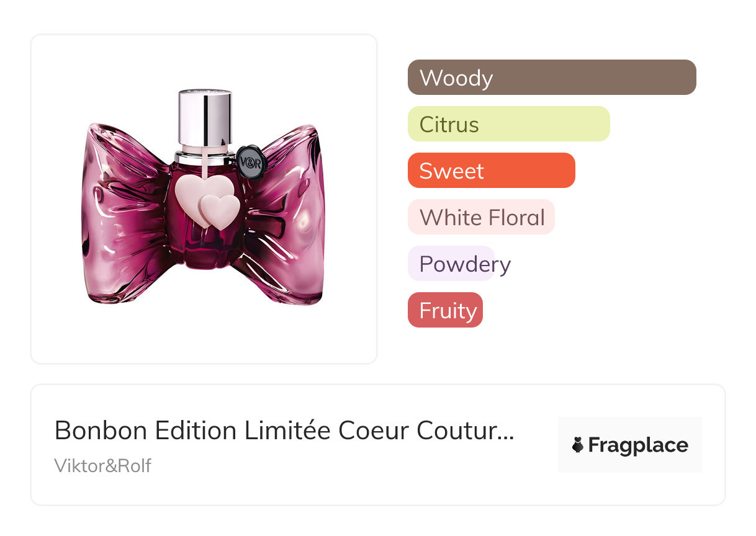
Task: Choose the Sweet accord bar
Action: tap(491, 171)
